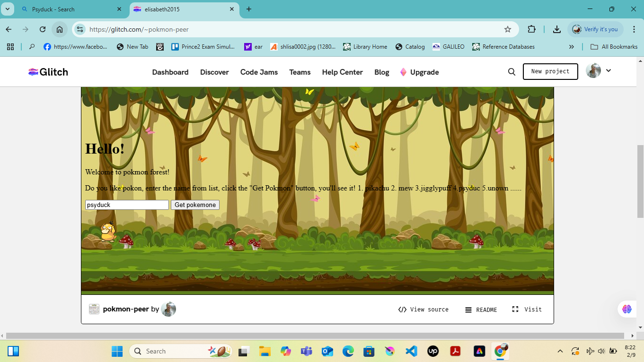Viewport: 644px width, 362px height.
Task: Go back with the browser back arrow
Action: [x=9, y=29]
